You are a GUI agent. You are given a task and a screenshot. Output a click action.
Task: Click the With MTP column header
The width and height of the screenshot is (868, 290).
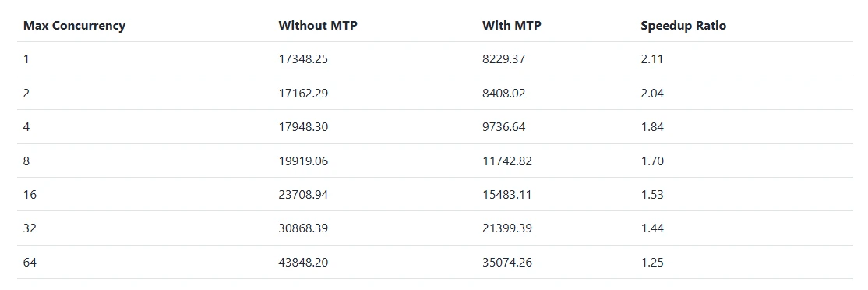tap(511, 26)
